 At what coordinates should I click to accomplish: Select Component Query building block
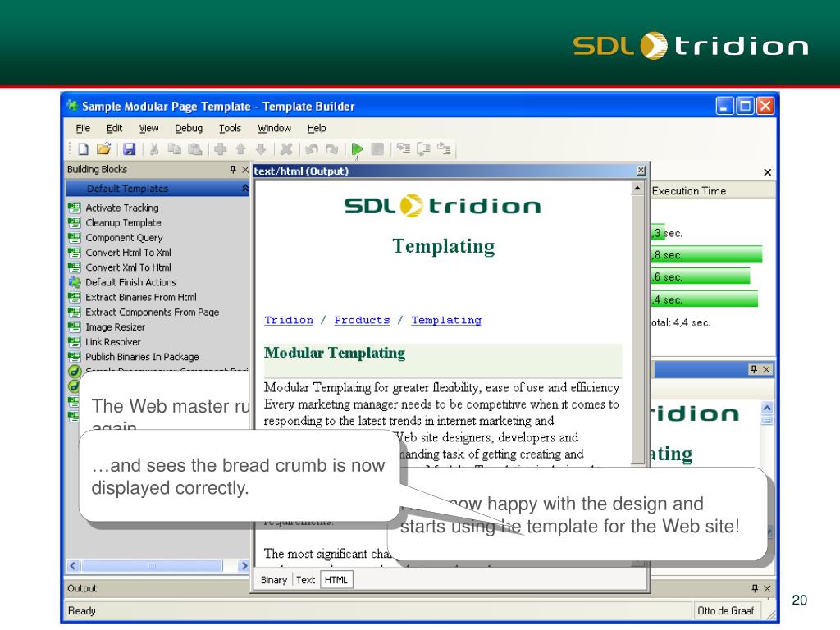124,238
